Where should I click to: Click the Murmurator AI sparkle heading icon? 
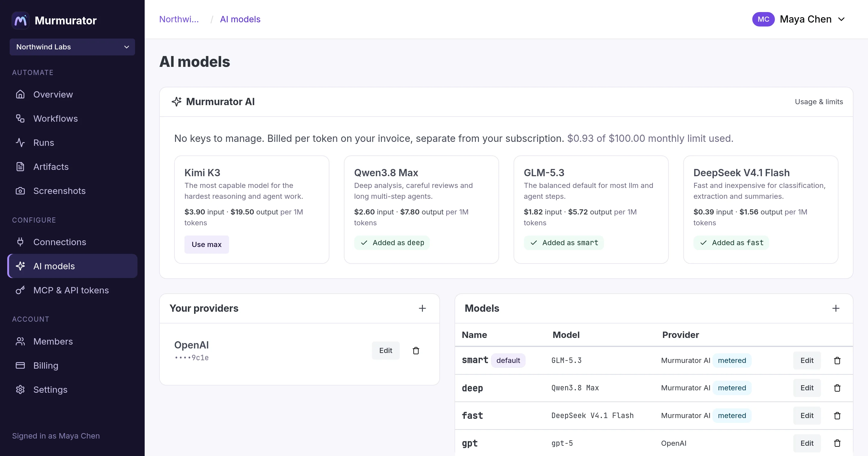pyautogui.click(x=177, y=102)
